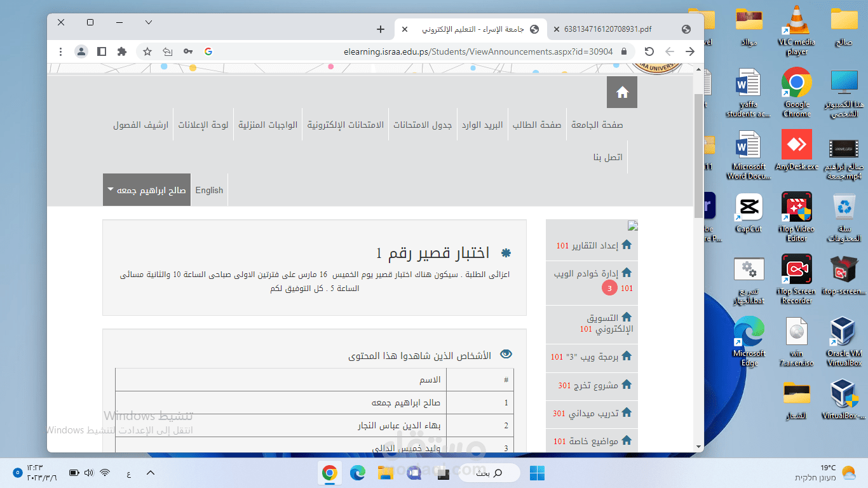Open the صالح ابراهيم جمعه user dropdown
868x488 pixels.
pyautogui.click(x=147, y=190)
